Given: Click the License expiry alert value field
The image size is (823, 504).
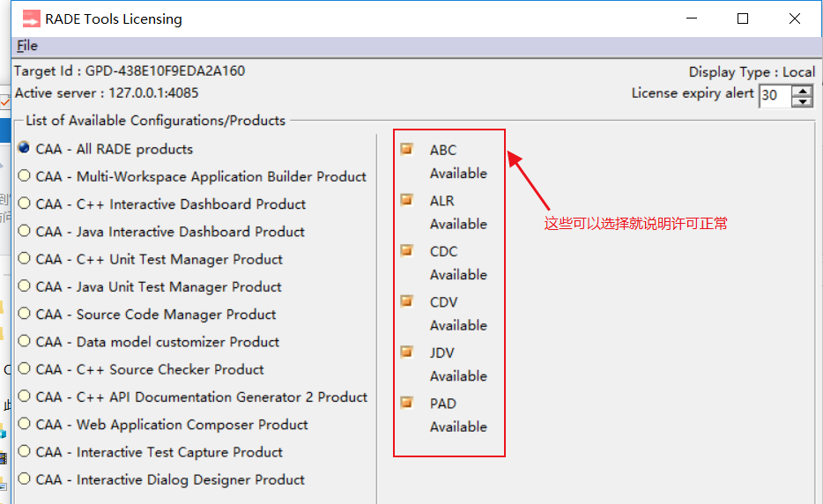Looking at the screenshot, I should pos(774,95).
